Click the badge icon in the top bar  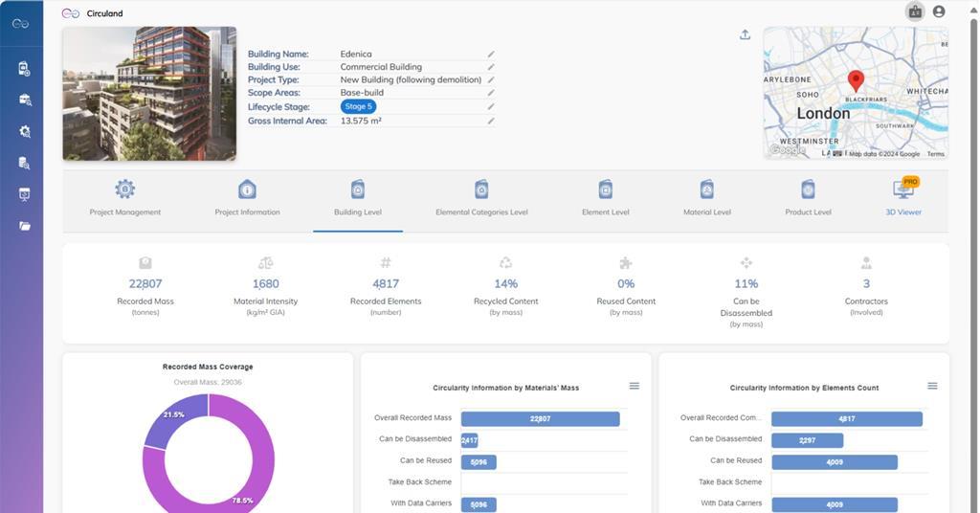click(x=915, y=11)
